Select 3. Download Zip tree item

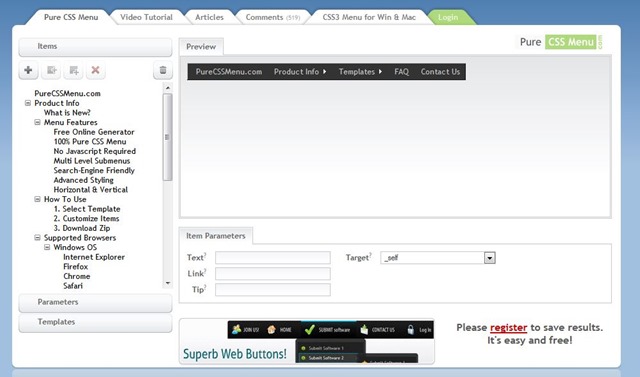point(82,228)
